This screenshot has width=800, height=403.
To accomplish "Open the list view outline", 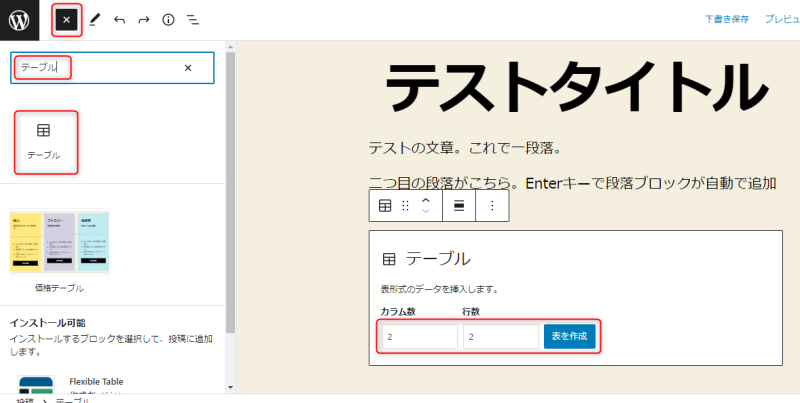I will click(193, 20).
